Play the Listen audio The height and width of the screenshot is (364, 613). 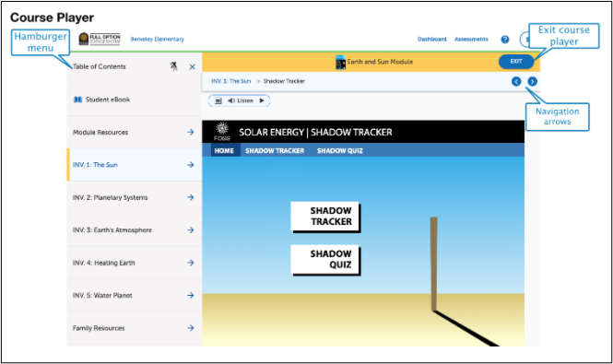pos(262,100)
